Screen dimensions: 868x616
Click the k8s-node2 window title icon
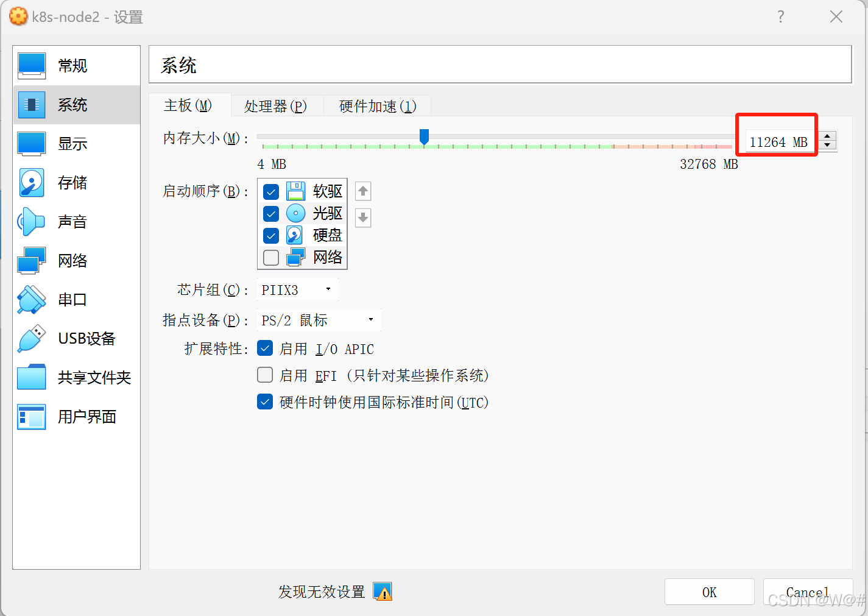click(18, 16)
